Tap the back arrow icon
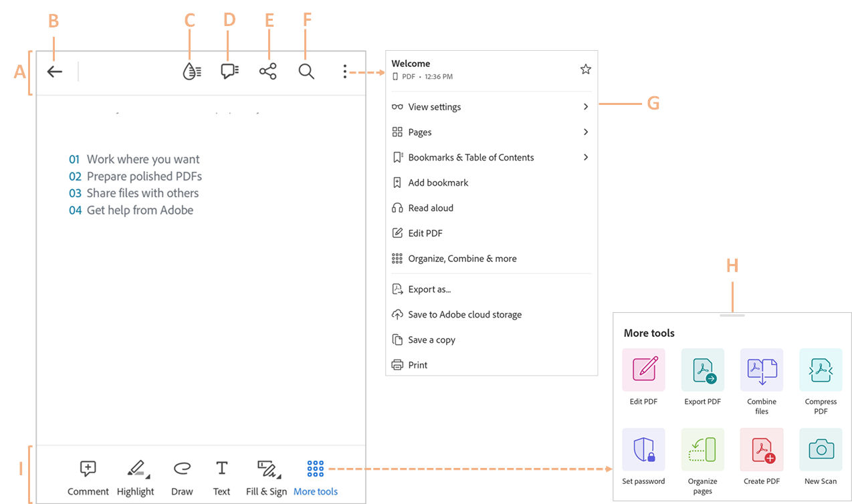 (x=55, y=72)
